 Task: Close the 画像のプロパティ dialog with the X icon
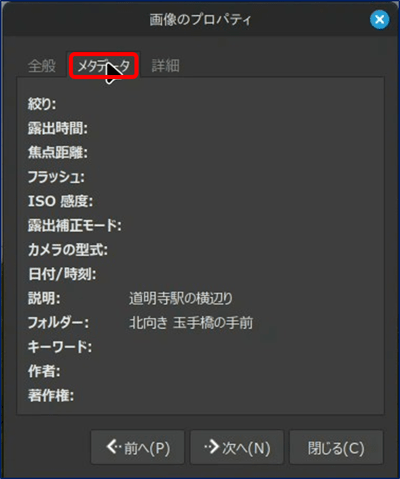tap(379, 19)
